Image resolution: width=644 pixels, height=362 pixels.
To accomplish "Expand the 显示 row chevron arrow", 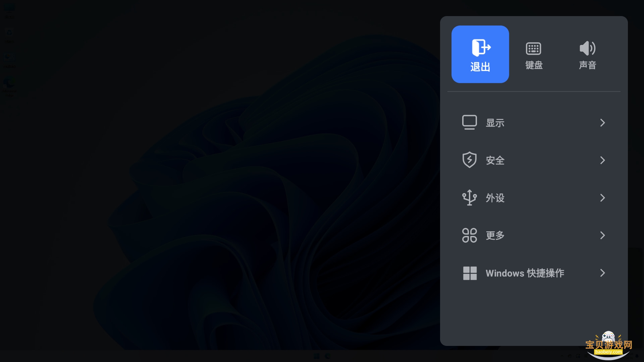I will pos(602,123).
